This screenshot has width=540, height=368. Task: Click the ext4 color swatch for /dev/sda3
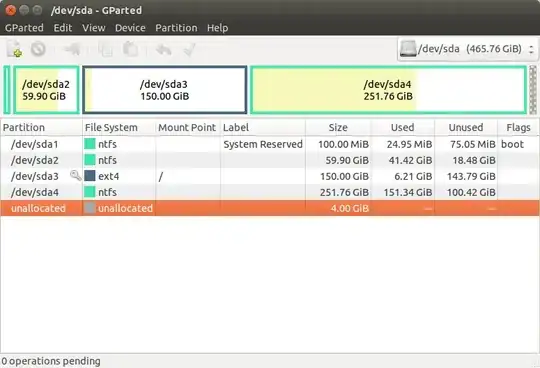[90, 176]
